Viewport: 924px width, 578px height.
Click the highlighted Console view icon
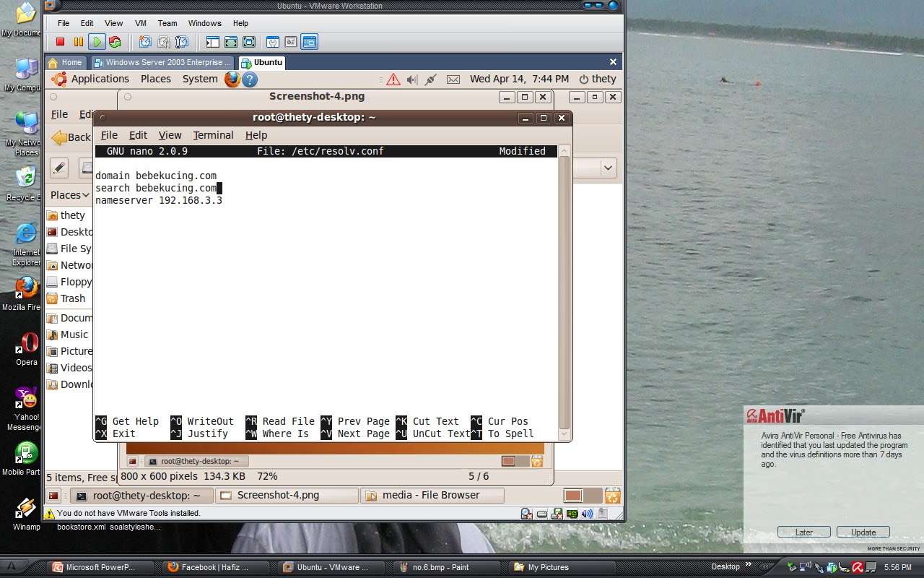(x=309, y=42)
